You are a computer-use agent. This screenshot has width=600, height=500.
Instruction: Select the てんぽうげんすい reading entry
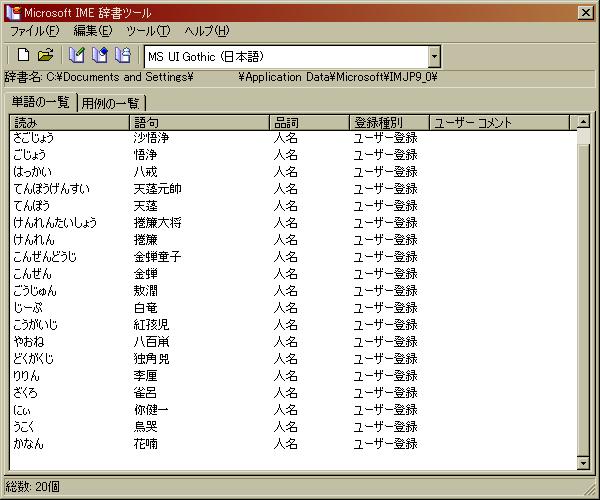pos(52,189)
